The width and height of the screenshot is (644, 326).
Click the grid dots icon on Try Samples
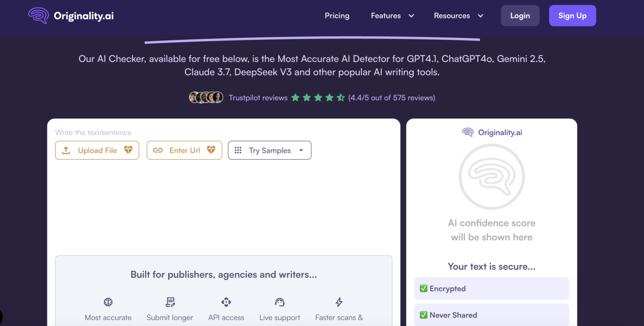tap(238, 150)
